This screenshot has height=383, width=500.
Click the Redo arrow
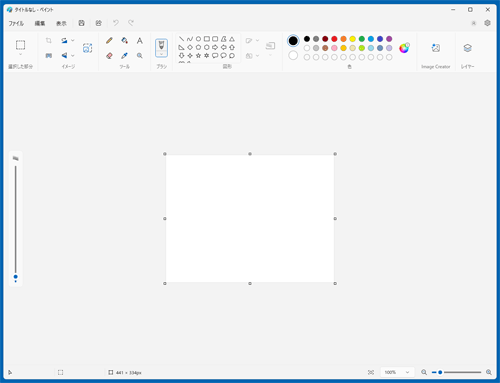tap(131, 23)
